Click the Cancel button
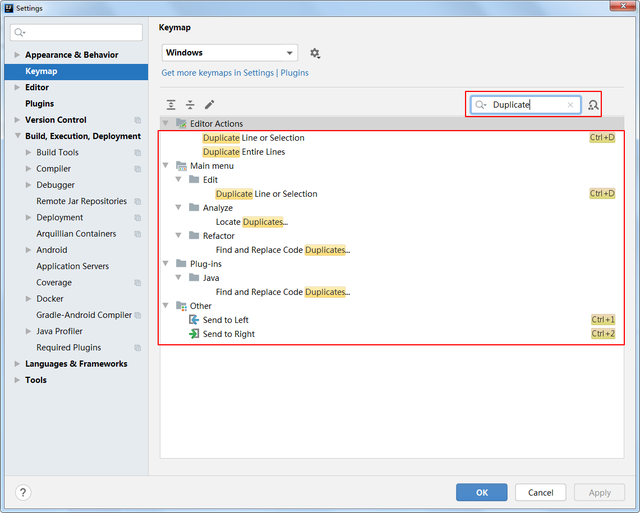The image size is (640, 513). (x=540, y=492)
